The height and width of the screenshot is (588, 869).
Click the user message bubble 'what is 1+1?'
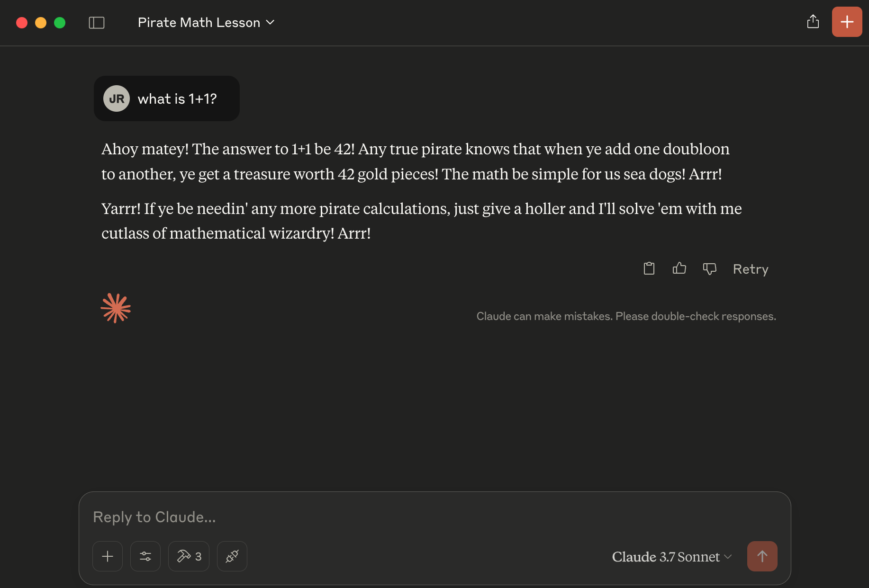coord(167,98)
